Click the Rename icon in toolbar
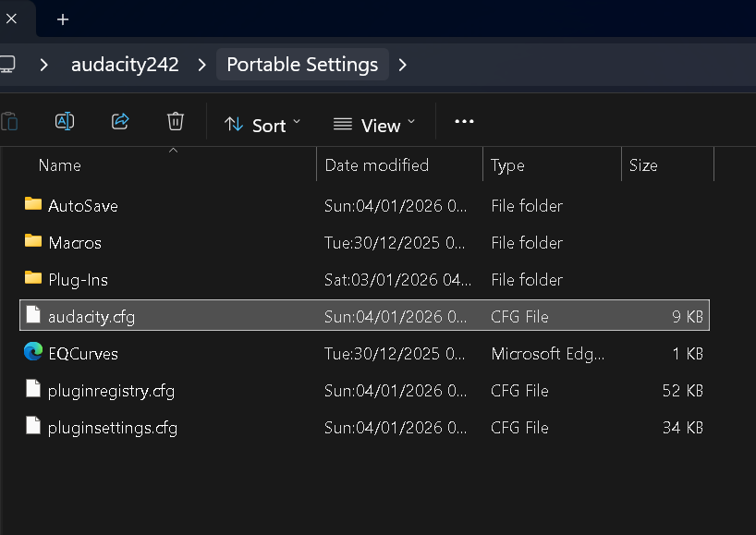The height and width of the screenshot is (535, 756). 65,121
